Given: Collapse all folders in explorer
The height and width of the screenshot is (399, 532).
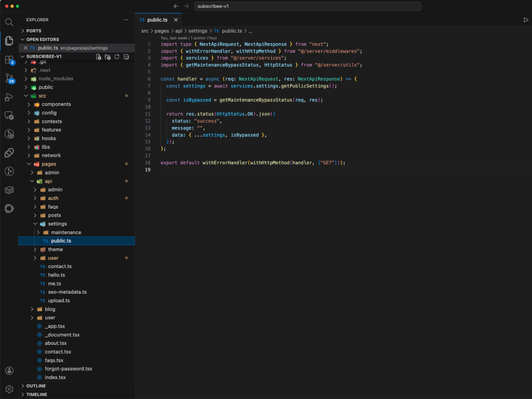Looking at the screenshot, I should point(126,57).
